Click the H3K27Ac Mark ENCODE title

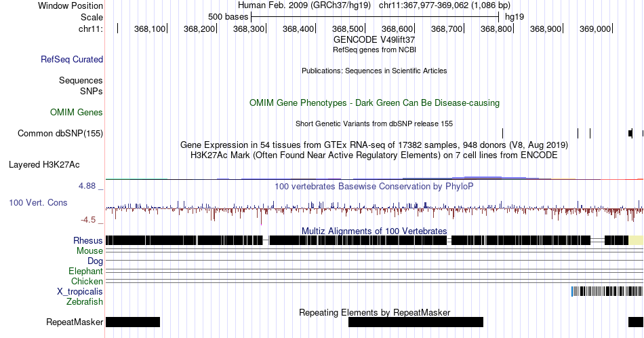point(374,155)
